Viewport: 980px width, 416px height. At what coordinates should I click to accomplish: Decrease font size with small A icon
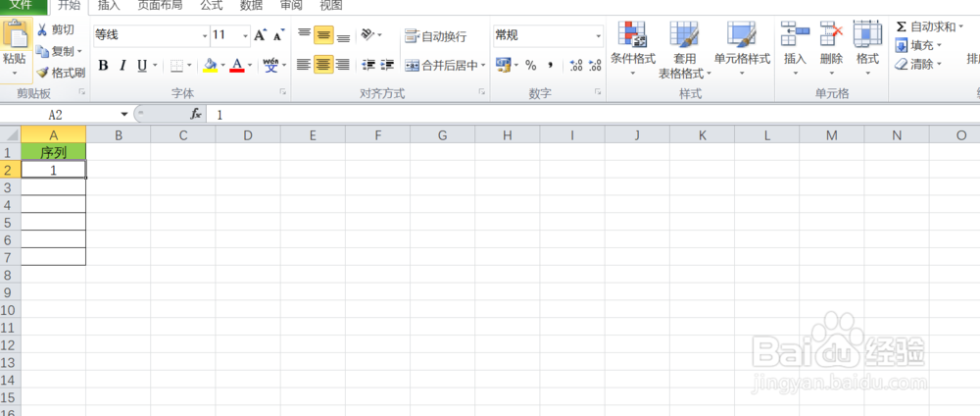pos(278,35)
